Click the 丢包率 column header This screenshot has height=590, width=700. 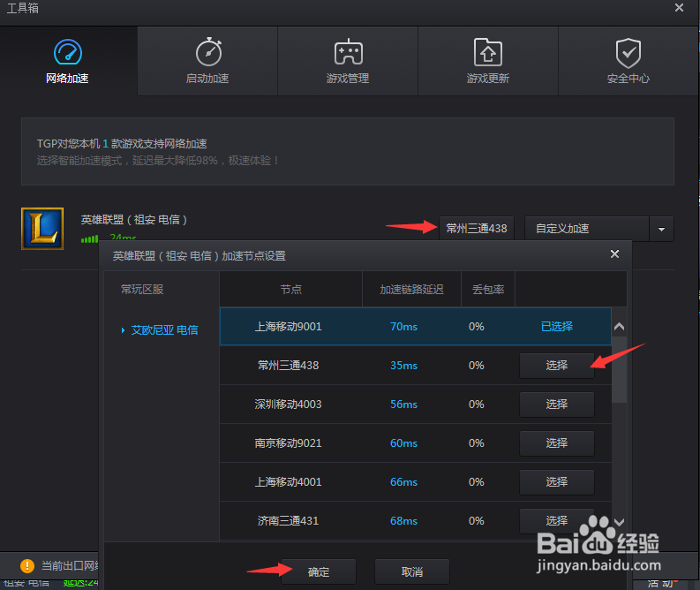pos(488,290)
